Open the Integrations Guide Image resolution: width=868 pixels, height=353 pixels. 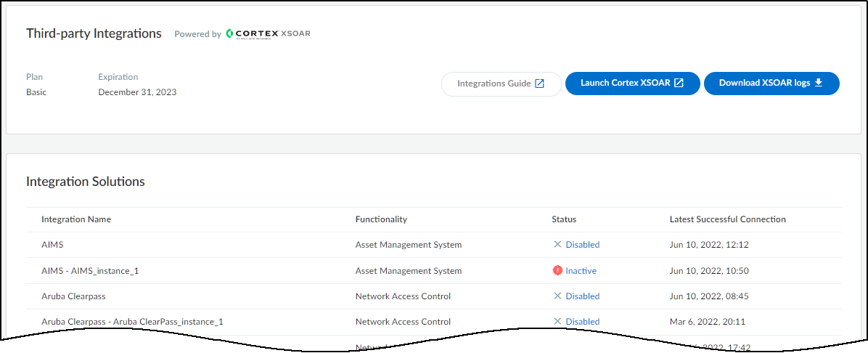tap(501, 84)
